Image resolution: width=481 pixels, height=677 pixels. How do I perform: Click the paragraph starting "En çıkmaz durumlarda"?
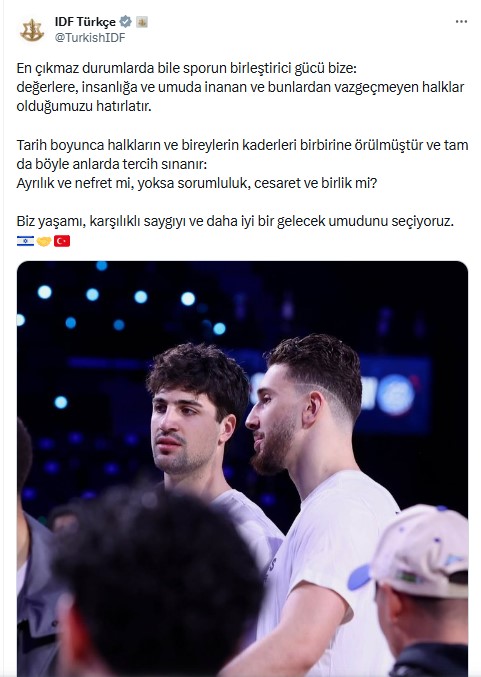[x=240, y=87]
